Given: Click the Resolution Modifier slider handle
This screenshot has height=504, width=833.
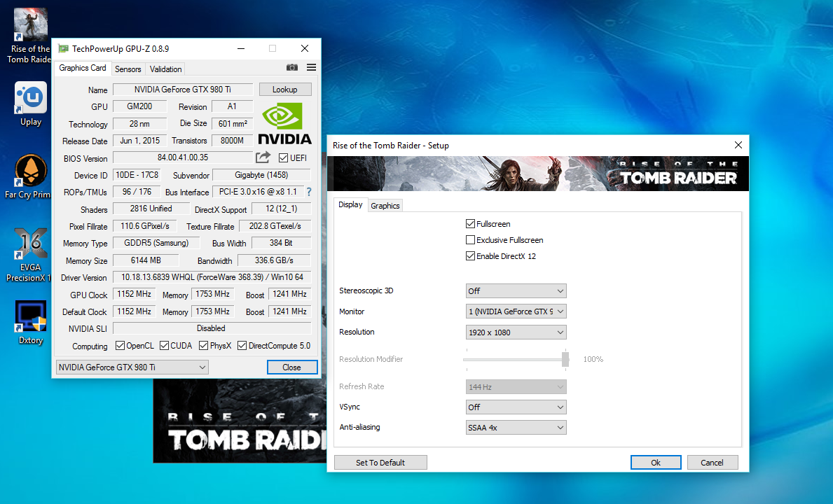Looking at the screenshot, I should [x=565, y=359].
